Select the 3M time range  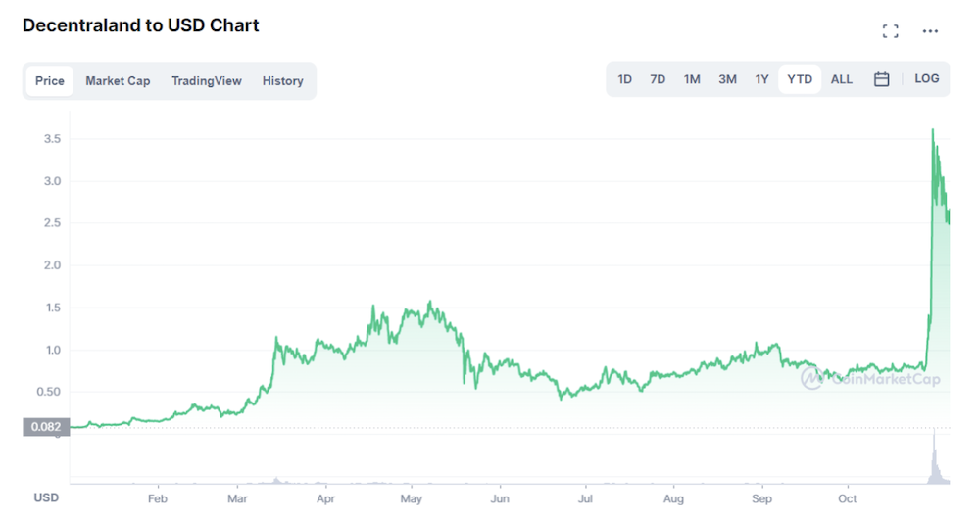click(727, 79)
